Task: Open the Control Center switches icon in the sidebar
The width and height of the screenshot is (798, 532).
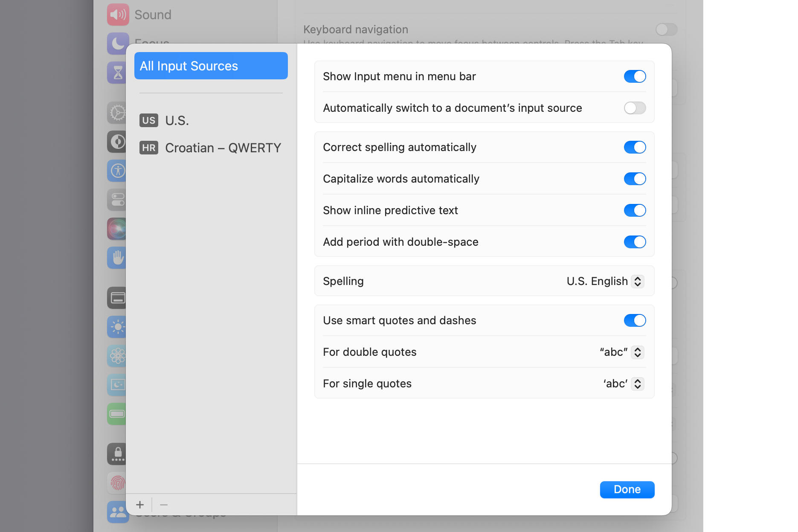Action: coord(116,200)
